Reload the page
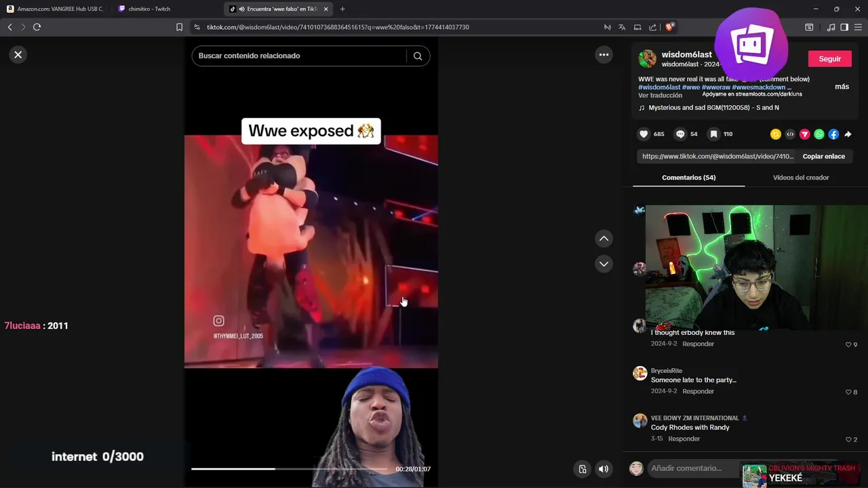This screenshot has height=488, width=868. (37, 27)
